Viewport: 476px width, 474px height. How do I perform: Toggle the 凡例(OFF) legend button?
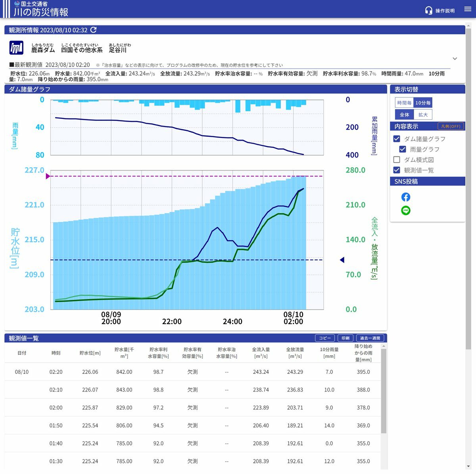[451, 126]
